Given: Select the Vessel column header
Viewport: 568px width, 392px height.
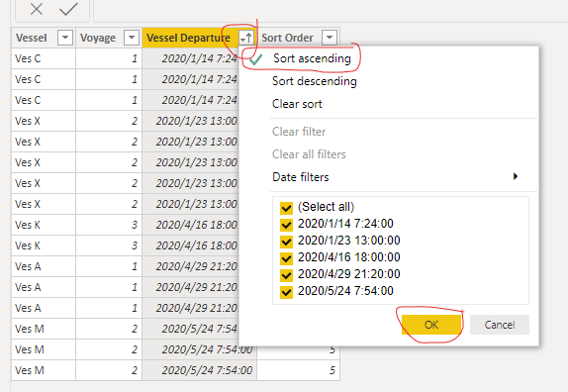Looking at the screenshot, I should click(44, 38).
